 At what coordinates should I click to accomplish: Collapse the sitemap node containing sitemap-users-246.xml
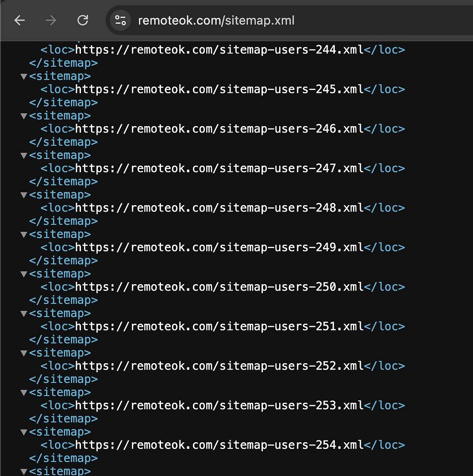(x=24, y=116)
